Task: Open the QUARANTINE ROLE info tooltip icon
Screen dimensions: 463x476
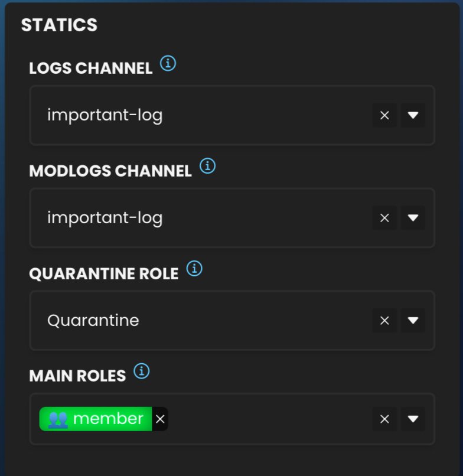Action: pos(195,269)
